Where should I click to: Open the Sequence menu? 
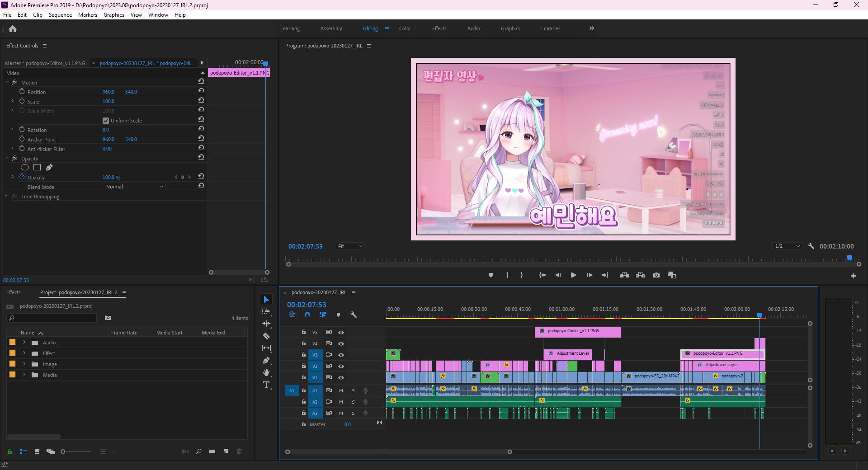coord(60,15)
